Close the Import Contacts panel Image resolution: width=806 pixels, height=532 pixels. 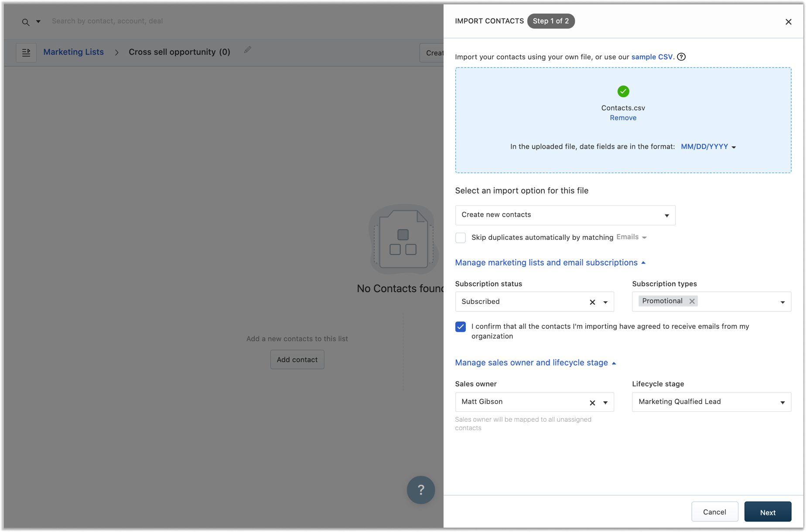[x=788, y=22]
